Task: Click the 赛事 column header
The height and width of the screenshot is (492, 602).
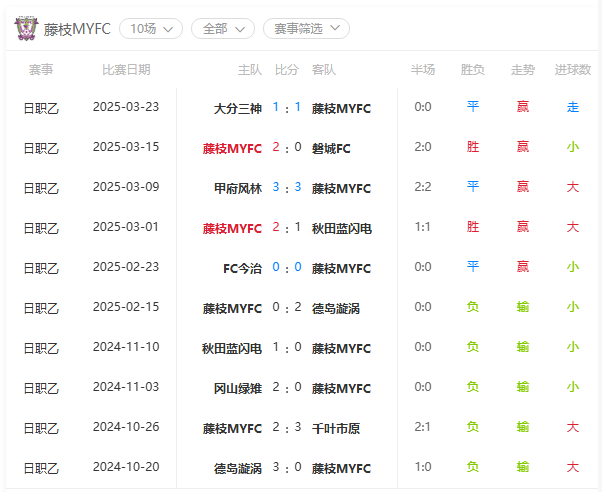Action: point(41,70)
